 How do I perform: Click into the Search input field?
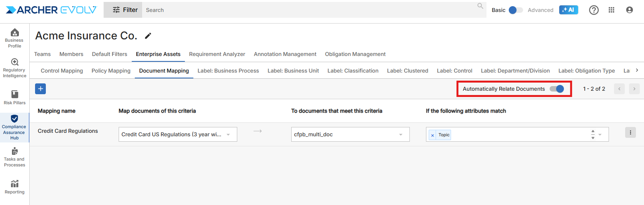pyautogui.click(x=308, y=10)
